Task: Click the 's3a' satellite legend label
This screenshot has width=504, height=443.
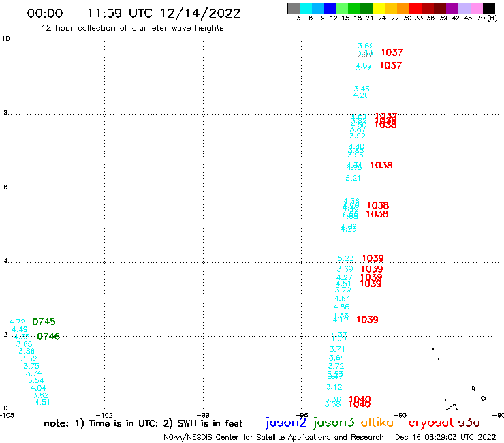Action: [x=469, y=423]
